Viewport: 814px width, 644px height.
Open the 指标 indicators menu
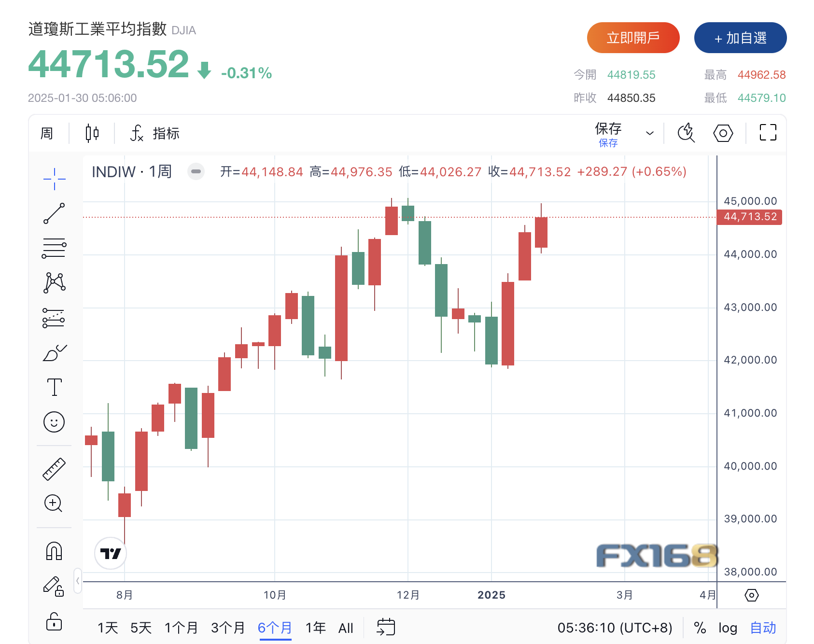(154, 133)
